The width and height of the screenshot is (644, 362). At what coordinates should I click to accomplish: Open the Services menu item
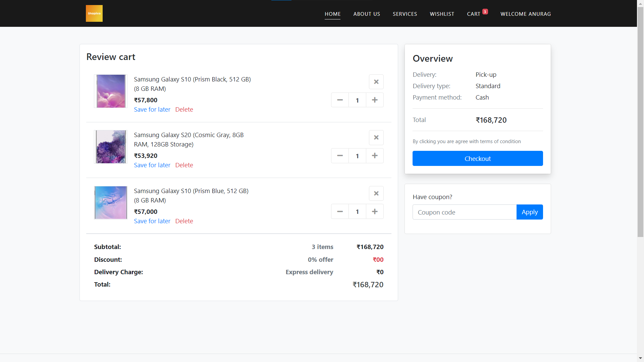point(405,14)
